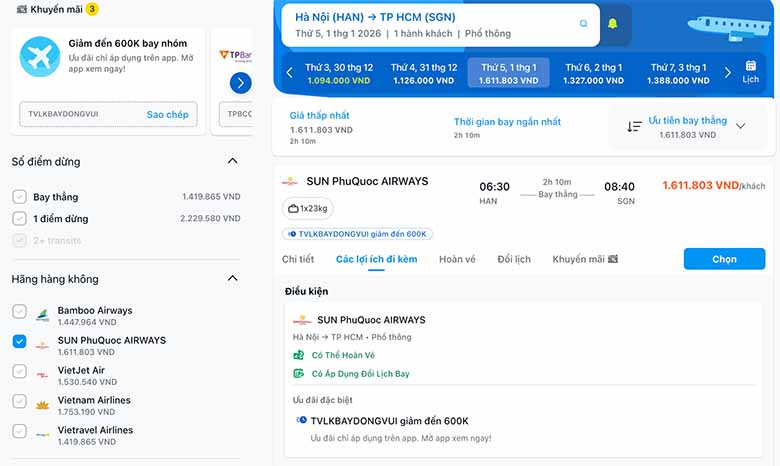
Task: Click the Có Áp Dụng Đổi Lịch Bay icon
Action: pos(298,373)
